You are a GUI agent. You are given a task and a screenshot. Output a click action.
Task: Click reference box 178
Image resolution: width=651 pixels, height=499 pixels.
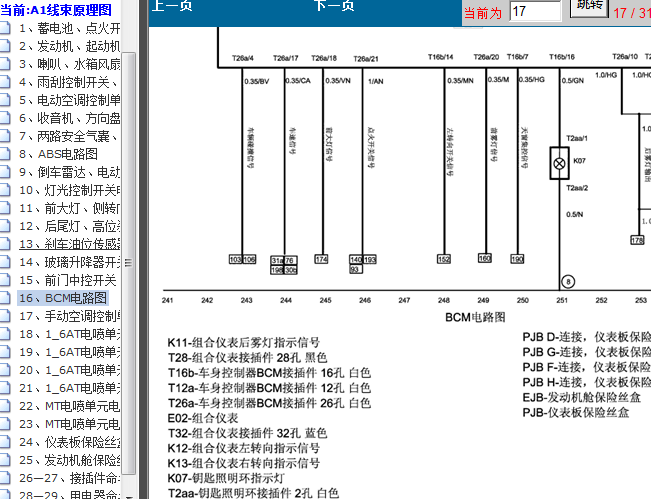637,240
